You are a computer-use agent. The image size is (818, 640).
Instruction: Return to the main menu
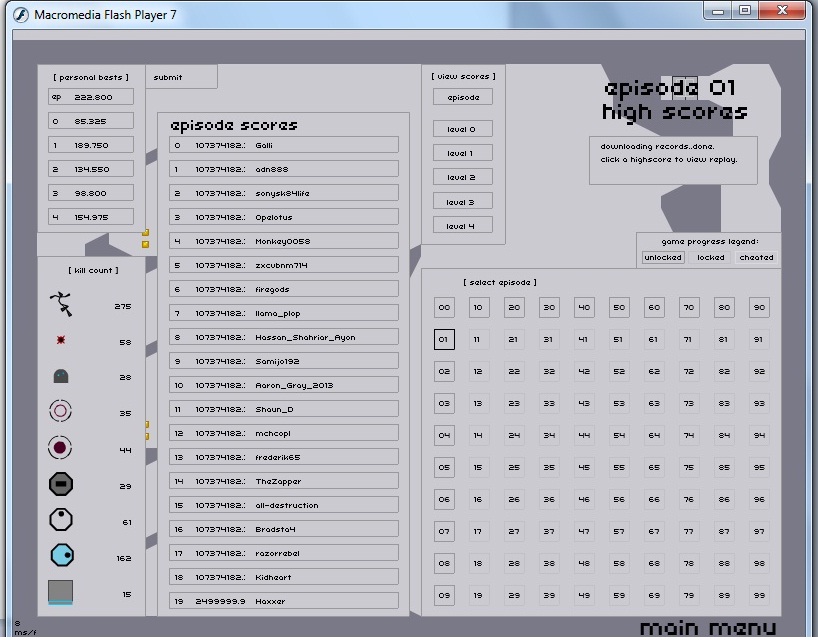point(707,628)
